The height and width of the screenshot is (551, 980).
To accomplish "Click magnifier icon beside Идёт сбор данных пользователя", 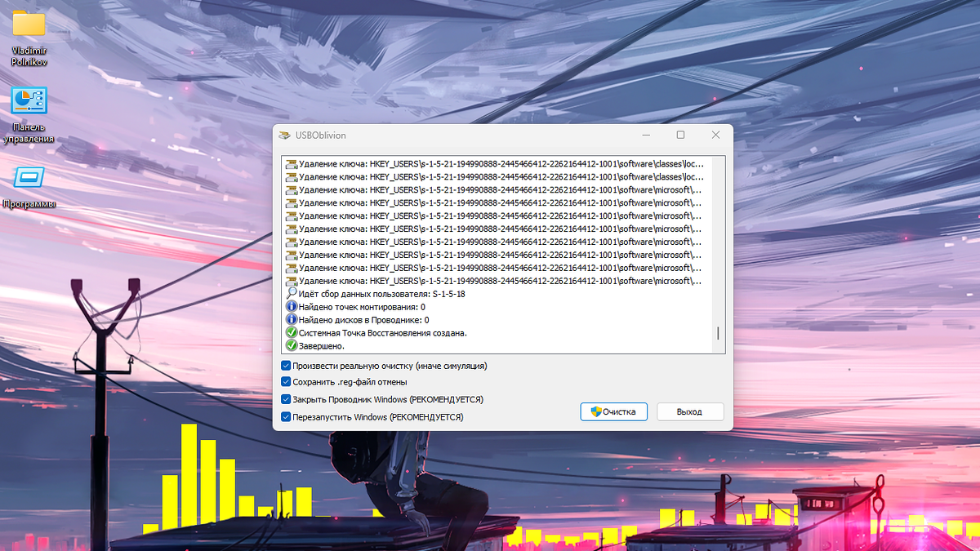I will pos(292,294).
